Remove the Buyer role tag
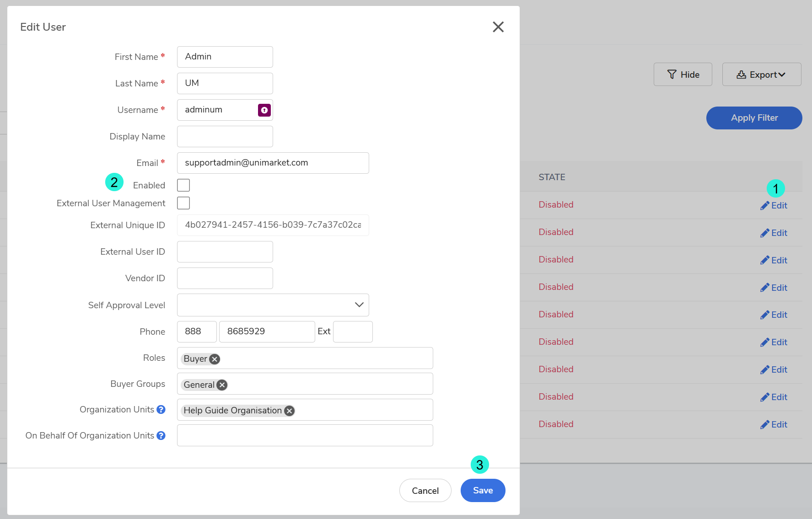 (215, 359)
